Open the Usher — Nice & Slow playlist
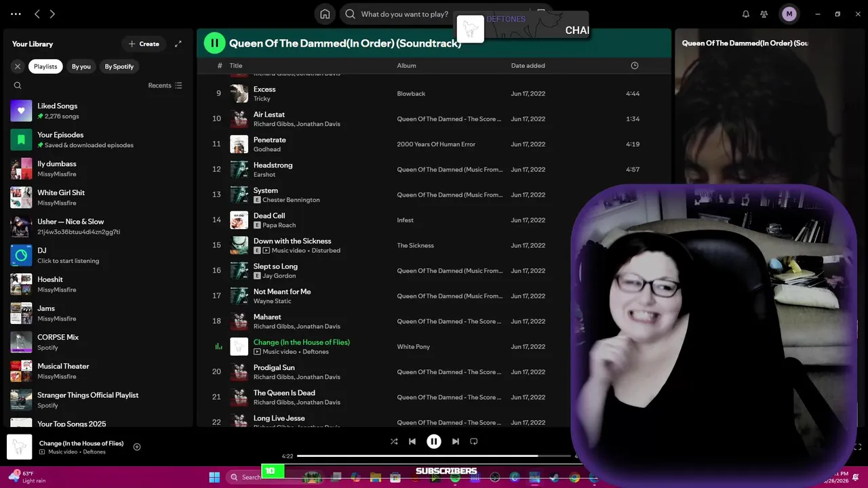The width and height of the screenshot is (868, 488). (99, 226)
